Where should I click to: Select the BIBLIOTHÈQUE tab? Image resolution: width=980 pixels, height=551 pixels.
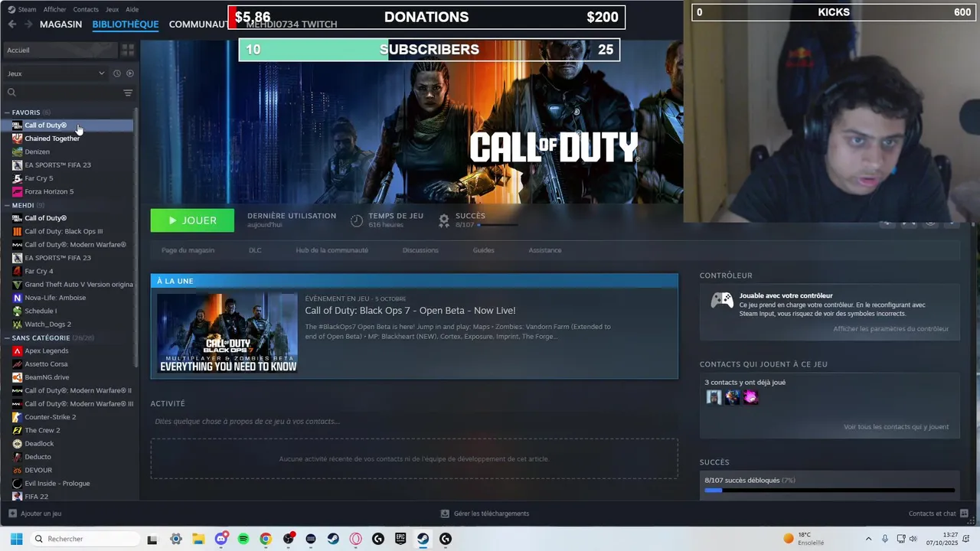pyautogui.click(x=126, y=24)
